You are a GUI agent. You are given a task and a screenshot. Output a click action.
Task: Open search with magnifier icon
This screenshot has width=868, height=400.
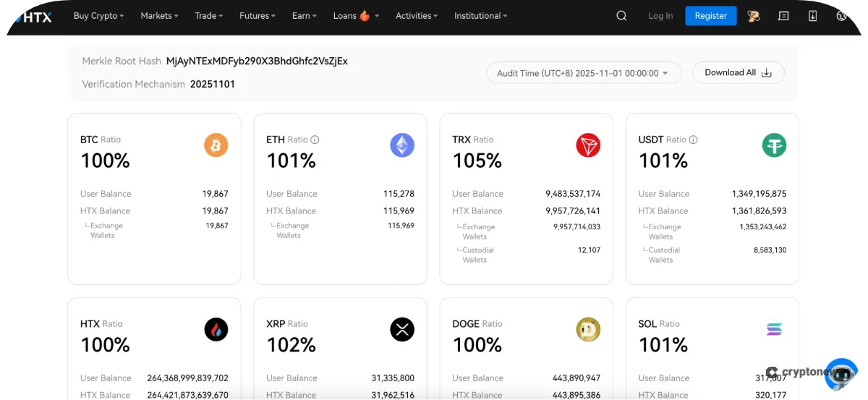point(621,16)
